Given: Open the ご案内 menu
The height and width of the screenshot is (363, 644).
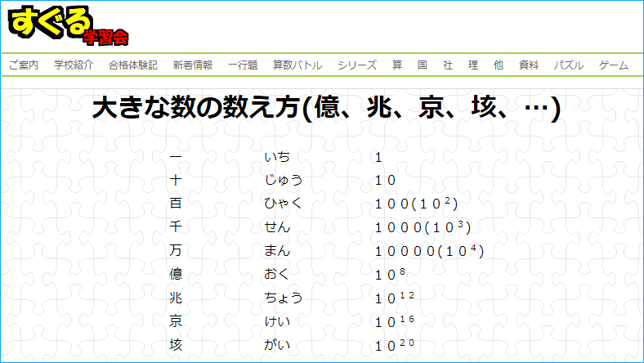Looking at the screenshot, I should coord(24,65).
